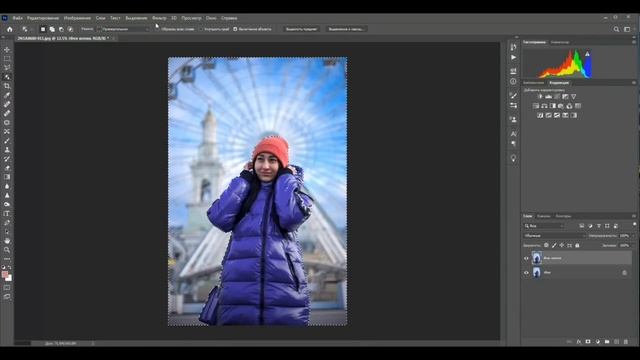
Task: Open the Learn lightbulb panel icon
Action: coord(513,158)
